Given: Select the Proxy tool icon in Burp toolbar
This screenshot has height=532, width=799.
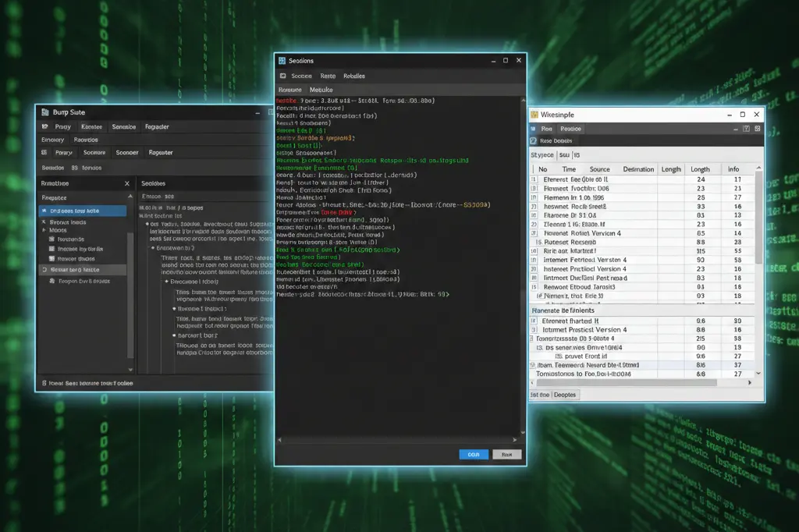Looking at the screenshot, I should click(45, 126).
